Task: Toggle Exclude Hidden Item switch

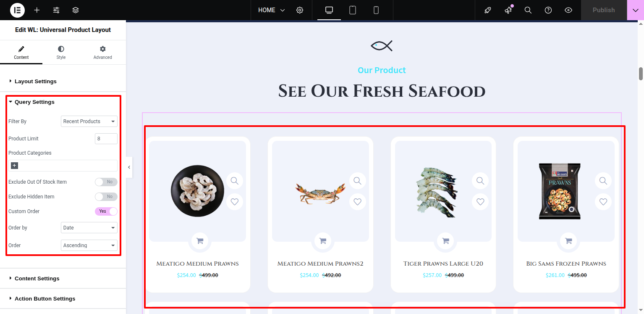Action: point(106,197)
